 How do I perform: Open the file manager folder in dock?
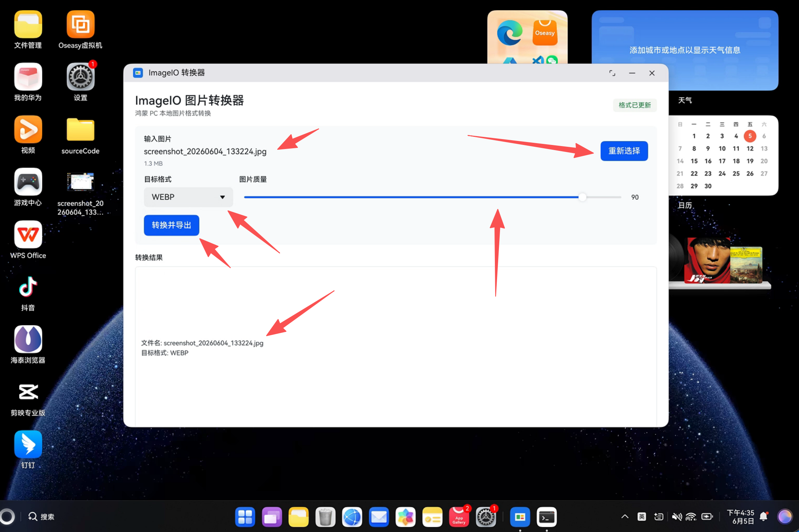coord(299,517)
